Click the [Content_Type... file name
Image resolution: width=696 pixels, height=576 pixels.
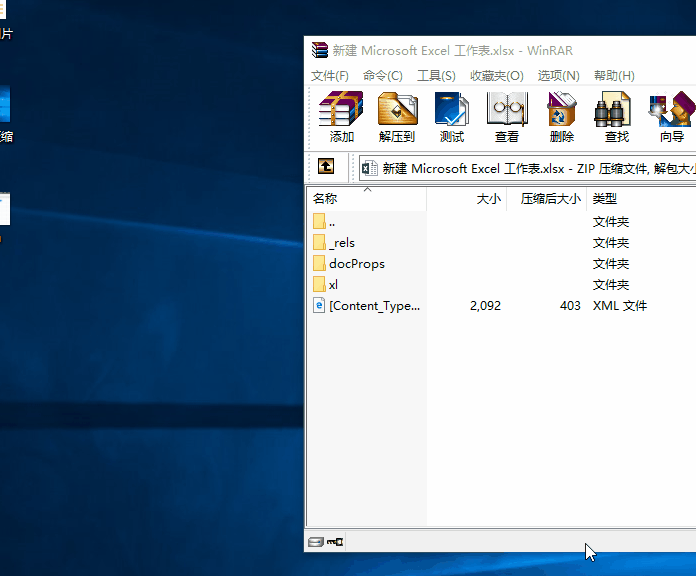pyautogui.click(x=374, y=306)
